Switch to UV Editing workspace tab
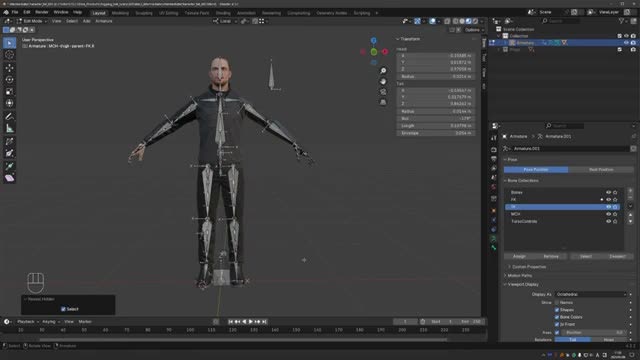This screenshot has width=640, height=360. [168, 13]
